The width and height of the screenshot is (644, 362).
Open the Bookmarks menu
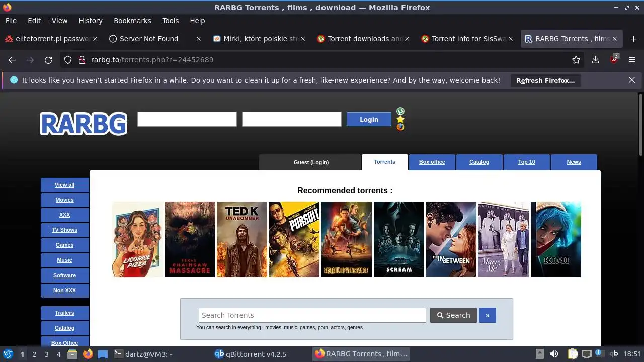point(132,21)
